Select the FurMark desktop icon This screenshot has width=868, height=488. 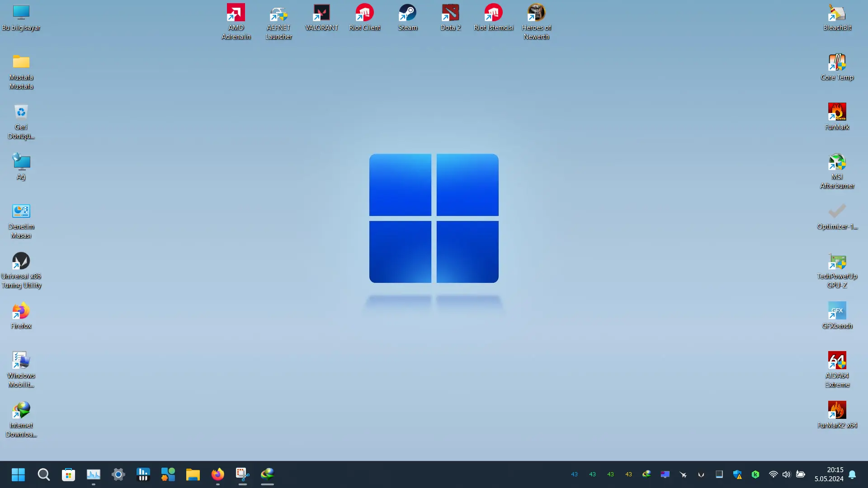[837, 117]
